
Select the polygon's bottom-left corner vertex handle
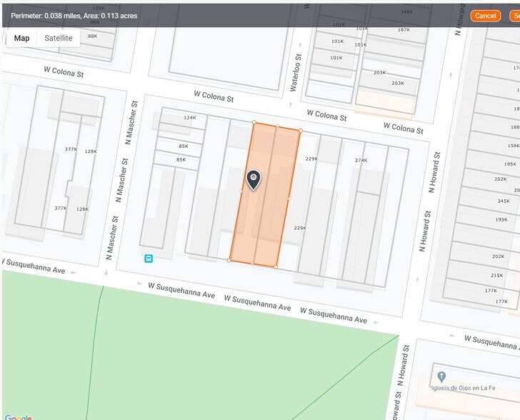[x=229, y=260]
